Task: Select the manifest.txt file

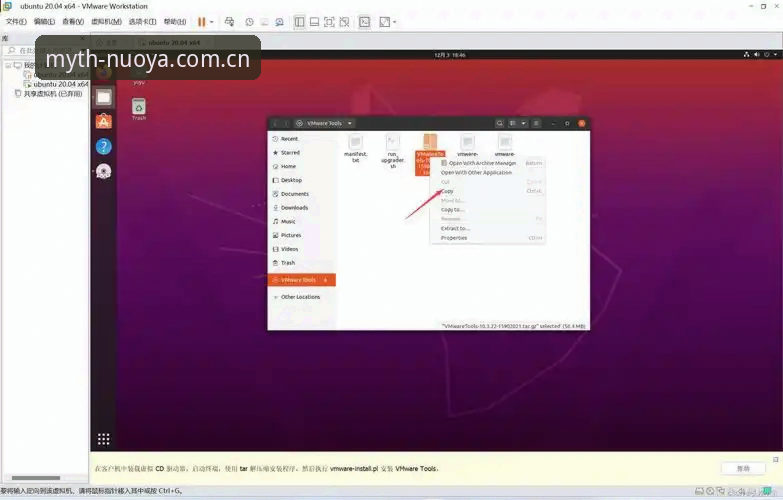Action: point(356,148)
